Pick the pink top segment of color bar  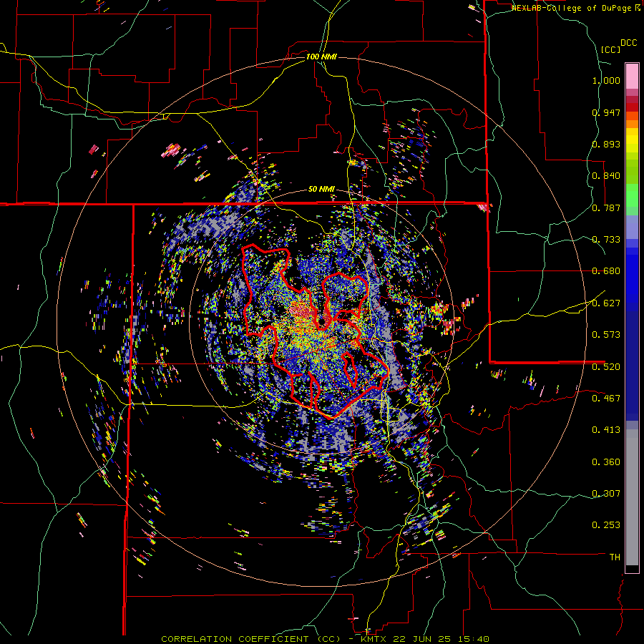tap(632, 76)
